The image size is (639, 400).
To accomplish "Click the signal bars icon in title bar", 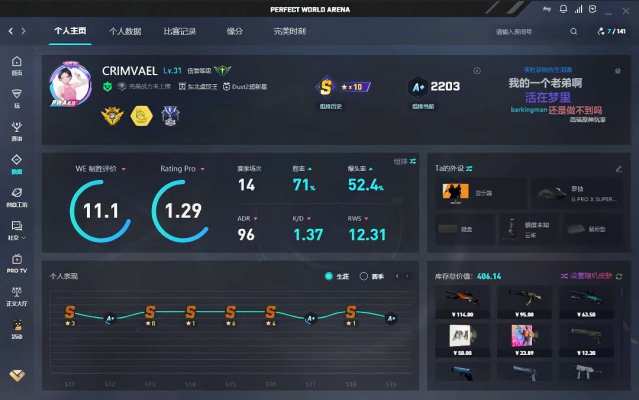I will pos(578,9).
